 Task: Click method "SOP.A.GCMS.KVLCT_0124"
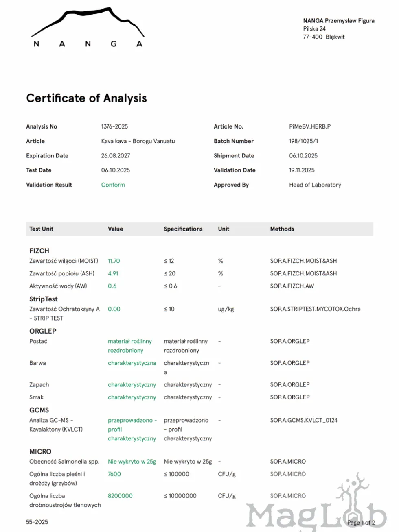(304, 420)
